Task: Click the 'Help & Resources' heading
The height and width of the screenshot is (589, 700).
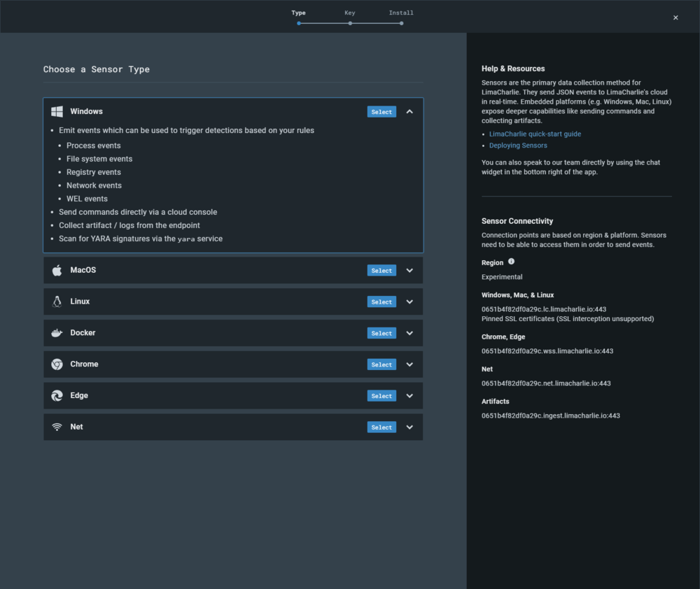Action: (513, 69)
